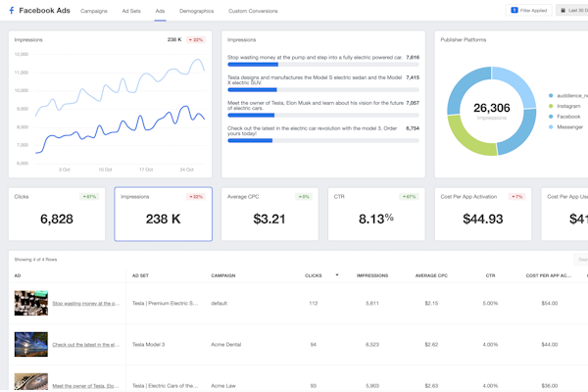This screenshot has height=392, width=588.
Task: Open the Ad Sets tab
Action: pyautogui.click(x=131, y=11)
